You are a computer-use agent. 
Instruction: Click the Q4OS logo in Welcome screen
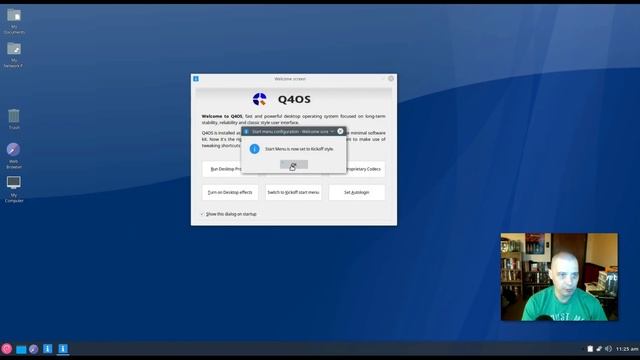(260, 99)
